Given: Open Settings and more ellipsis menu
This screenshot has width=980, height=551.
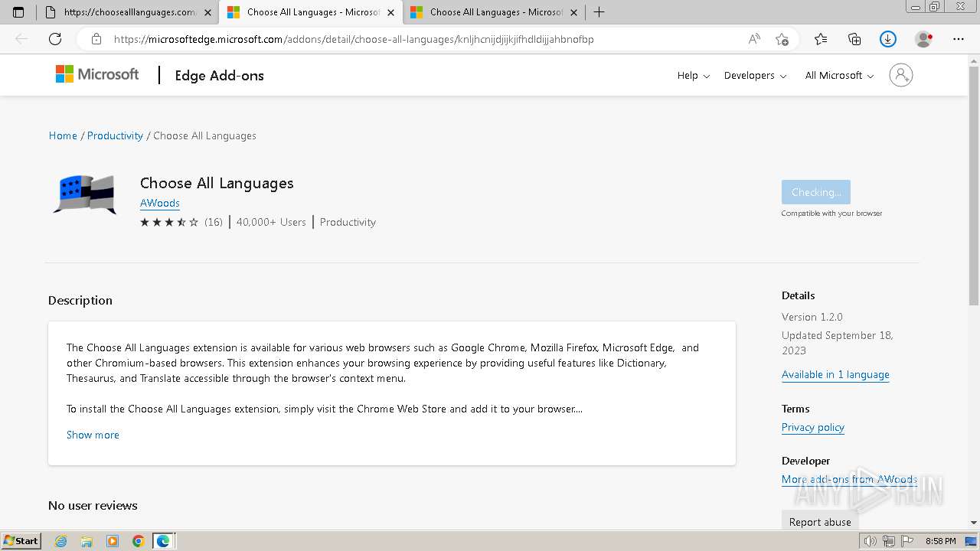Looking at the screenshot, I should [959, 39].
